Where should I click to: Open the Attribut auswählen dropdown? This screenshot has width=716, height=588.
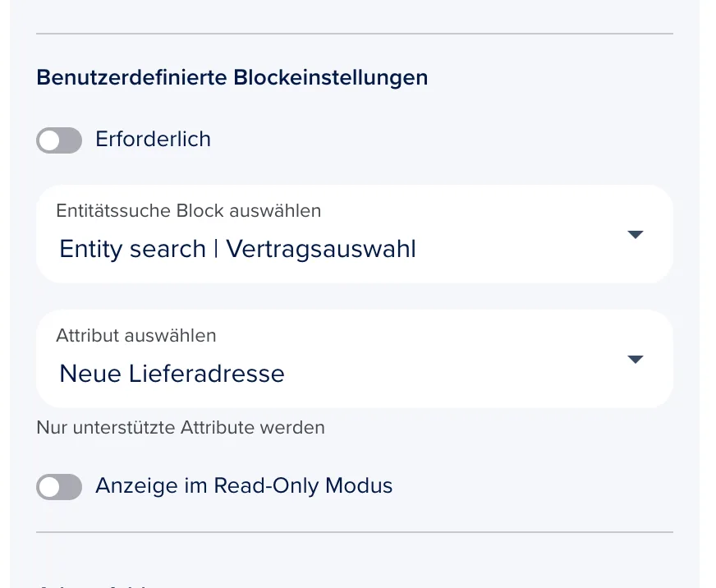pos(355,359)
